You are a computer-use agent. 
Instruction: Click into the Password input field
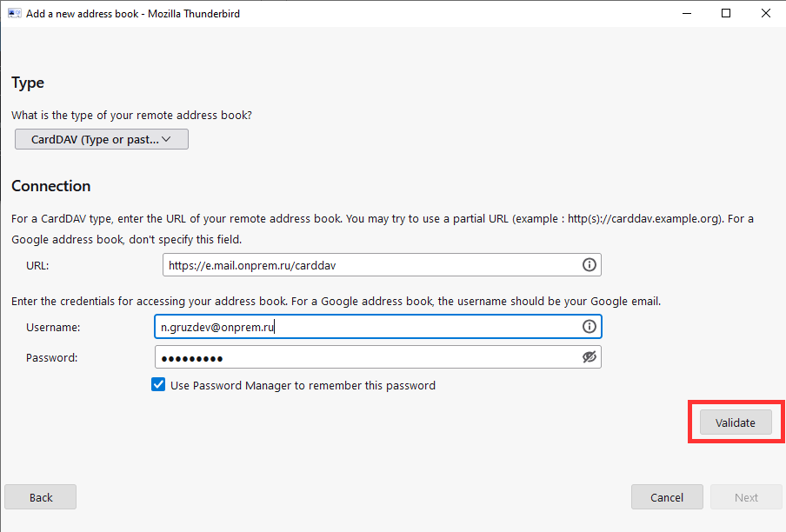click(x=365, y=357)
